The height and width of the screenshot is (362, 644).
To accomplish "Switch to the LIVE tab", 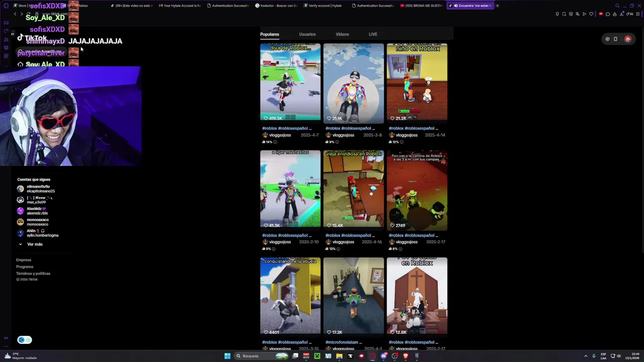I will tap(373, 34).
